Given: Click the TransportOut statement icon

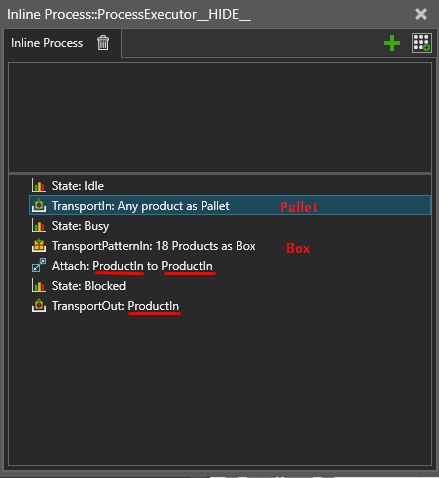Looking at the screenshot, I should pos(39,306).
